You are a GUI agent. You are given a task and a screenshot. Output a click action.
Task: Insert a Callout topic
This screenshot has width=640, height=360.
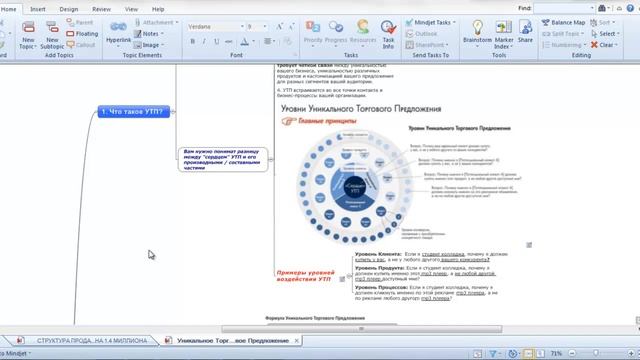click(81, 44)
